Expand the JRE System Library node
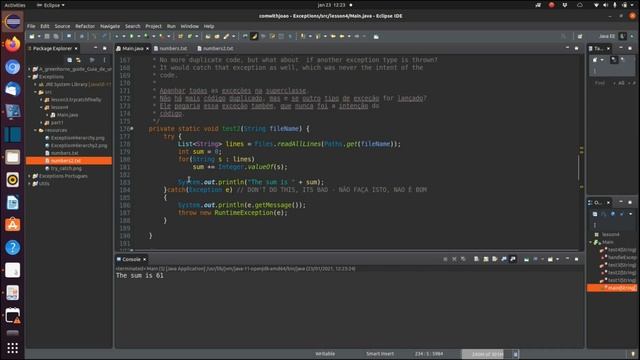640x360 pixels. 36,84
